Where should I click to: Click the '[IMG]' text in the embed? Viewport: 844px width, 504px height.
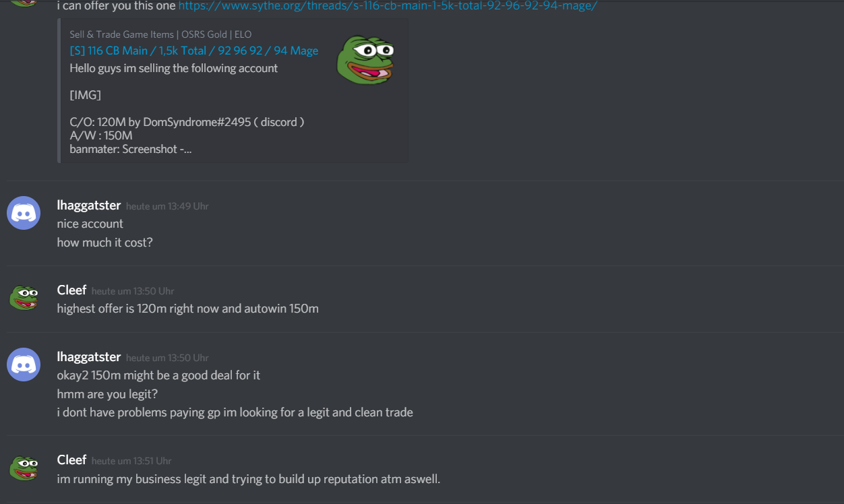86,95
